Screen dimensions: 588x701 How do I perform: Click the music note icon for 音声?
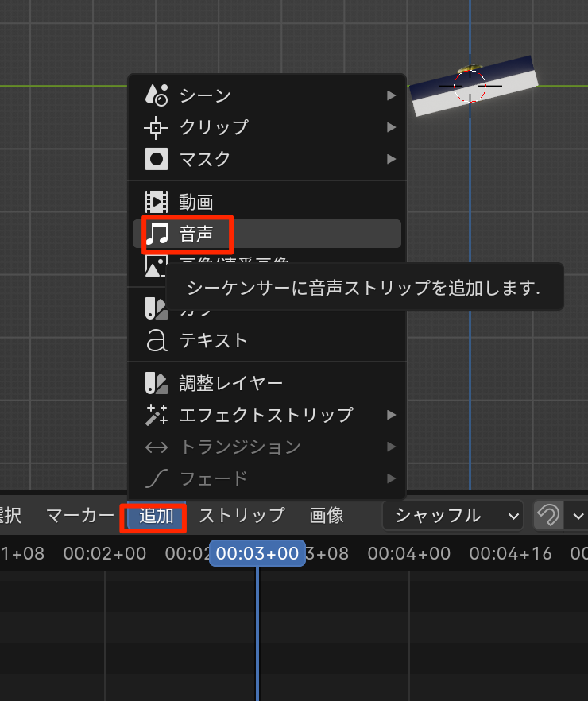[157, 234]
